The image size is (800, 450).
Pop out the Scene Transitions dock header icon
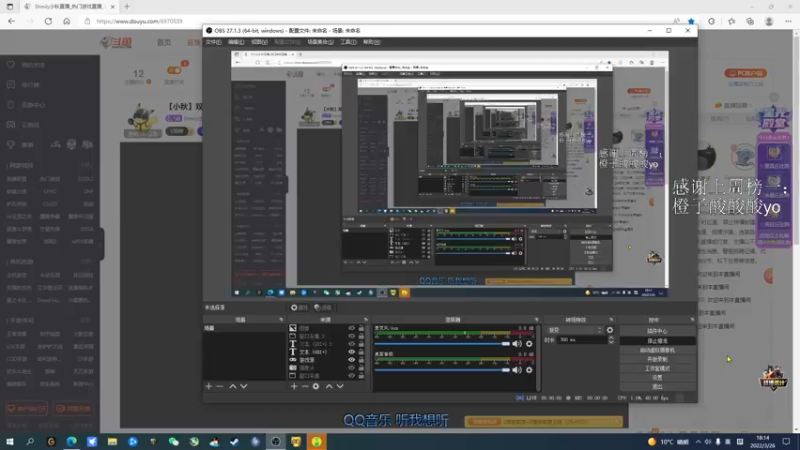611,320
